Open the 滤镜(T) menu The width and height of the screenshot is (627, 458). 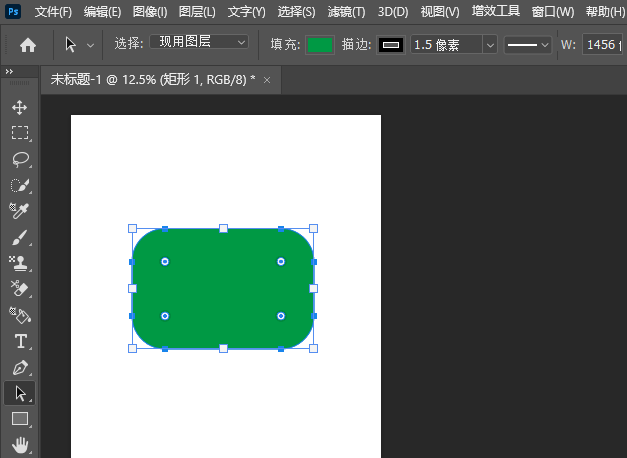click(x=346, y=12)
